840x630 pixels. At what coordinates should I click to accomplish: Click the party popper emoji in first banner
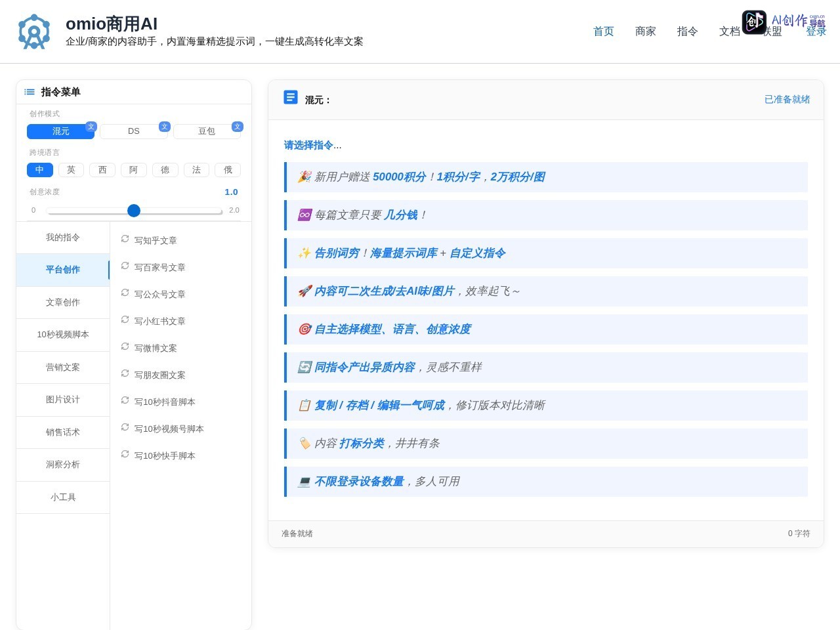(304, 177)
